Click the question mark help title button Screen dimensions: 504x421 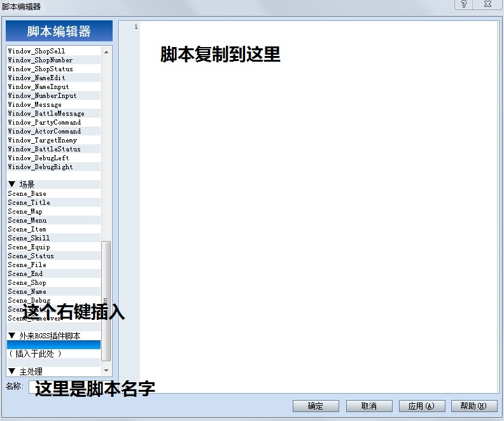pos(464,4)
